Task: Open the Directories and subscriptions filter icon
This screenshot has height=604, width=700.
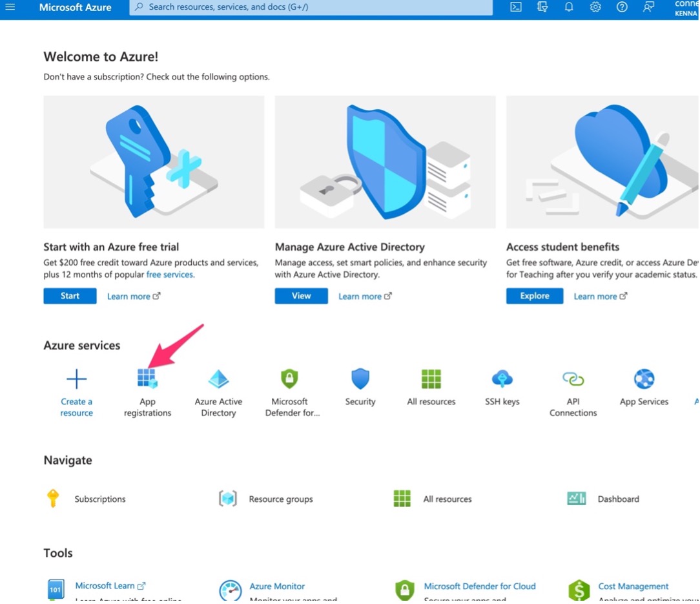Action: [542, 7]
